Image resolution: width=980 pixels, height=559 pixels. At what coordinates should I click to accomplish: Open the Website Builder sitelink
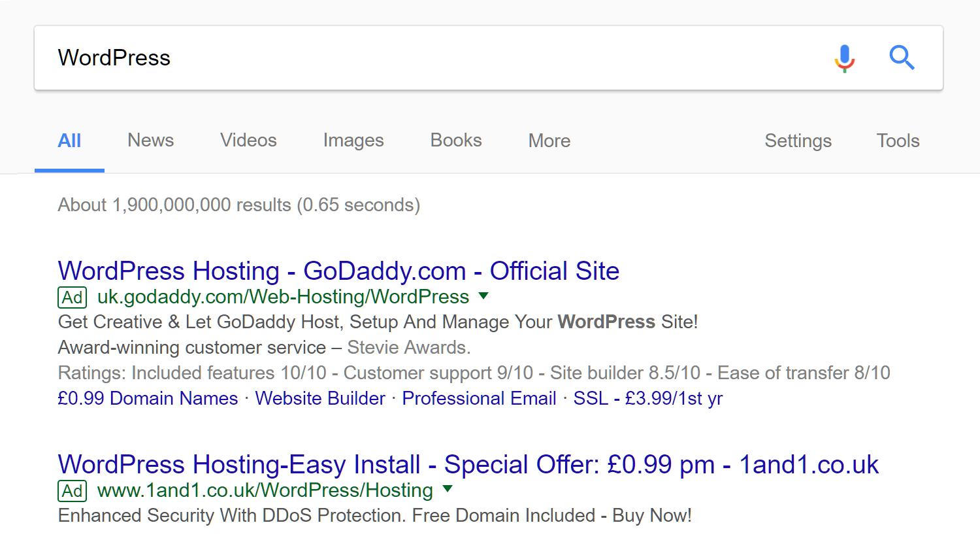coord(320,398)
